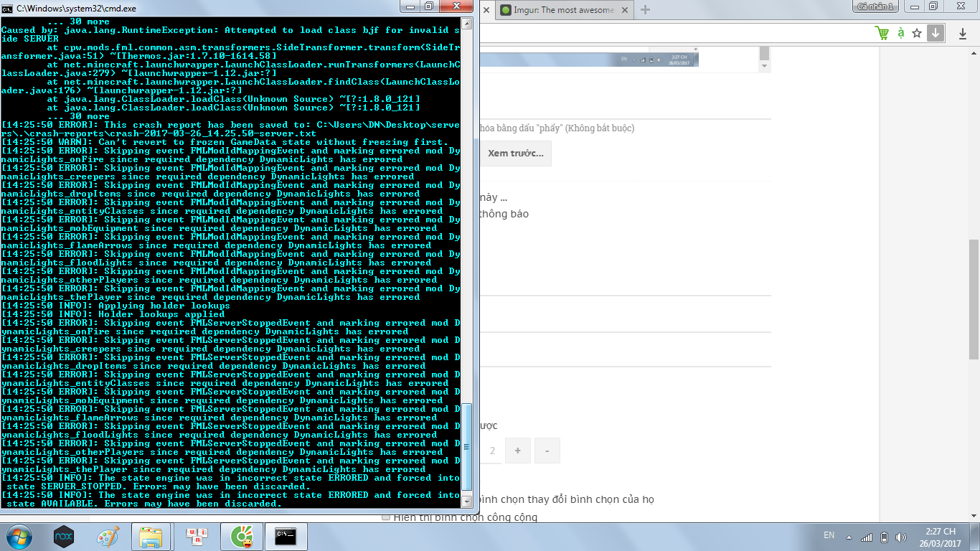This screenshot has height=551, width=980.
Task: Click the cmd.exe title bar system icon
Action: click(x=7, y=8)
